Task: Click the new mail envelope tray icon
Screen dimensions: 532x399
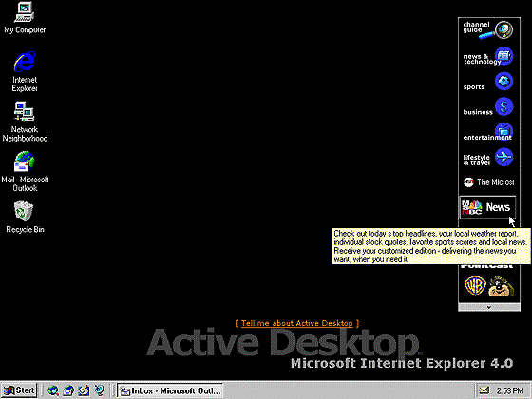Action: click(x=484, y=390)
